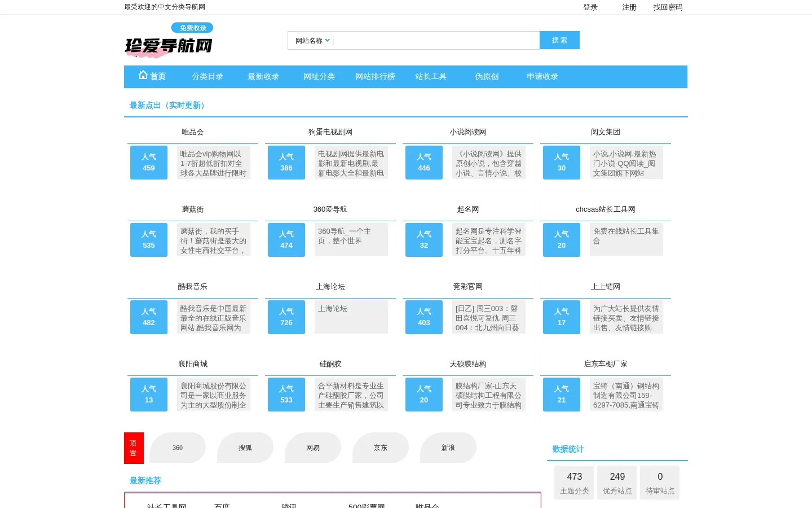Screen dimensions: 812x508
Task: Open the 伪原创 menu item
Action: tap(487, 77)
